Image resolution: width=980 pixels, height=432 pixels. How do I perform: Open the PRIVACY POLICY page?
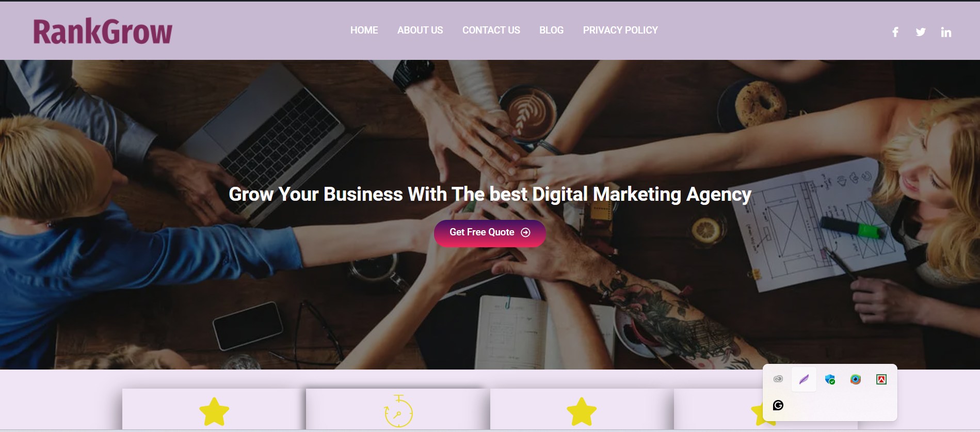pos(620,30)
